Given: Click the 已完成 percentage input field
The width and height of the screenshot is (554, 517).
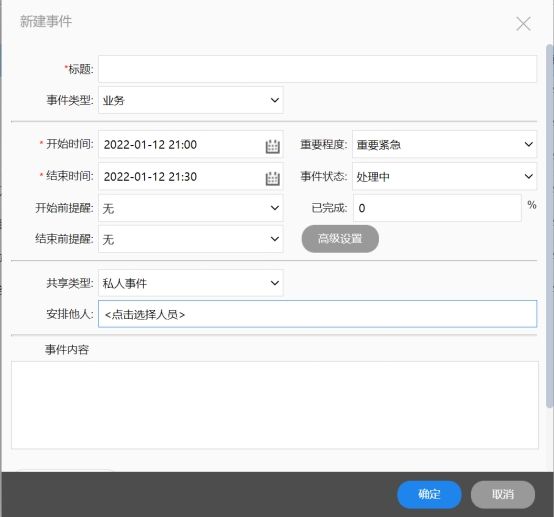Looking at the screenshot, I should coord(437,208).
